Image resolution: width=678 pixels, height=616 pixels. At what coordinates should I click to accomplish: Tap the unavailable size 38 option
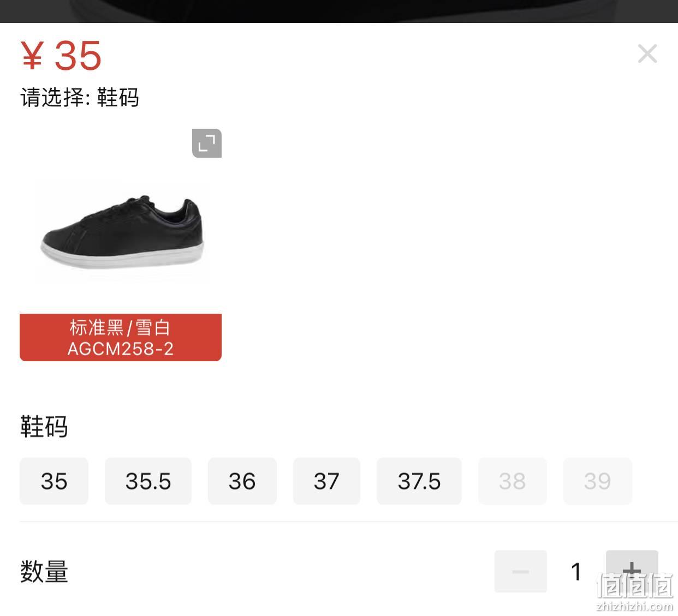coord(512,481)
